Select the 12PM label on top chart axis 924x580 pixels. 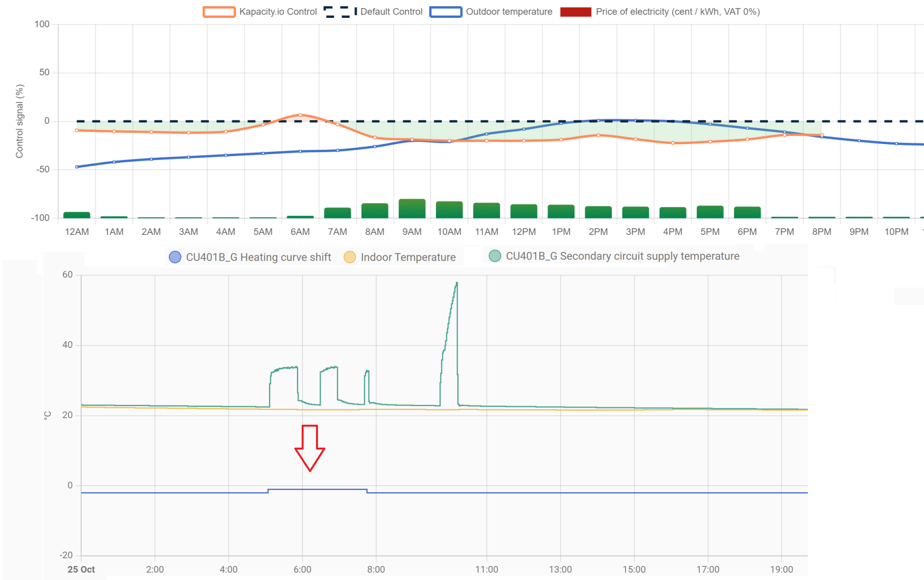tap(524, 232)
